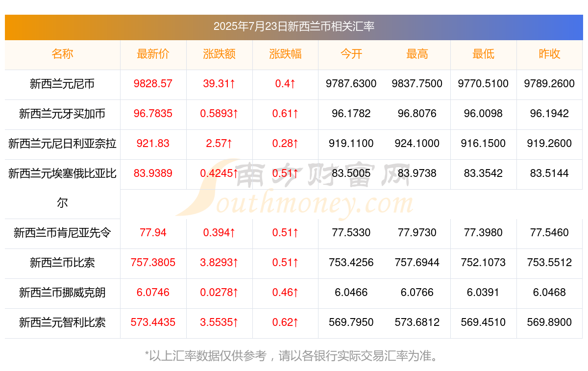588x371 pixels.
Task: Select the row name 新西兰元埃塞俄比亚比尔
Action: tap(62, 188)
